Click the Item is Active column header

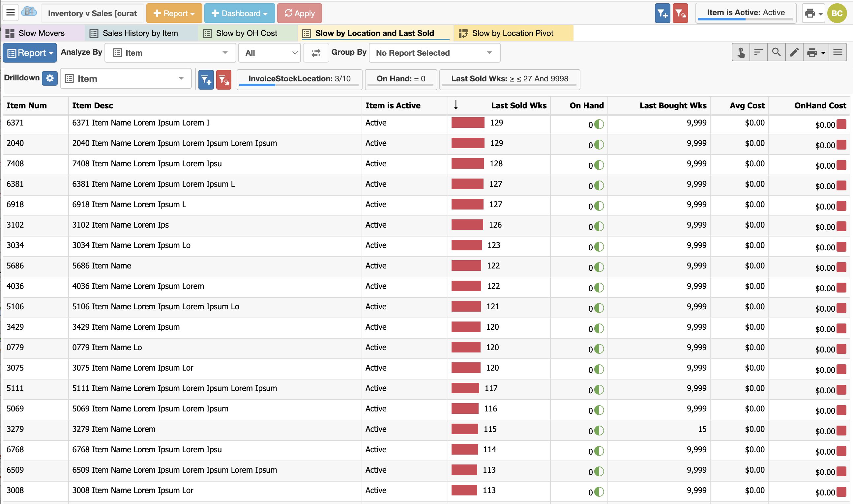[x=405, y=105]
